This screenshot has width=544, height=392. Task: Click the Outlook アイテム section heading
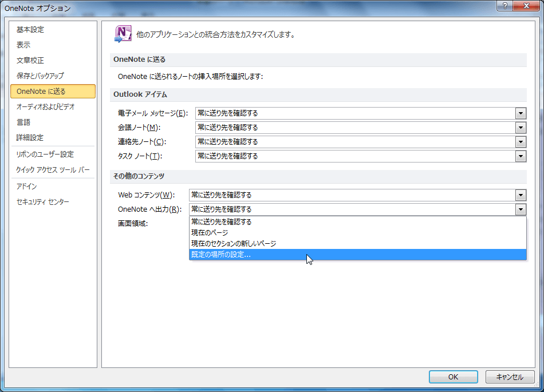(140, 94)
